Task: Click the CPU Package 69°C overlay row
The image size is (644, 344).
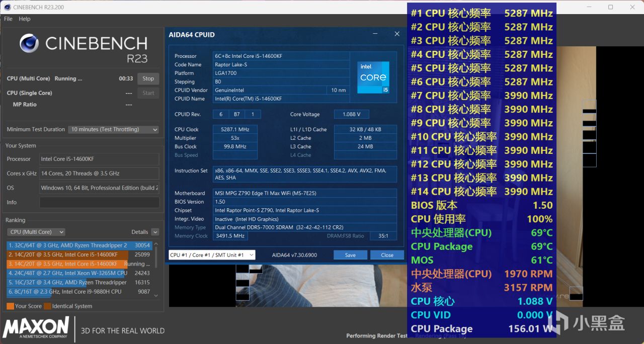Action: 481,246
